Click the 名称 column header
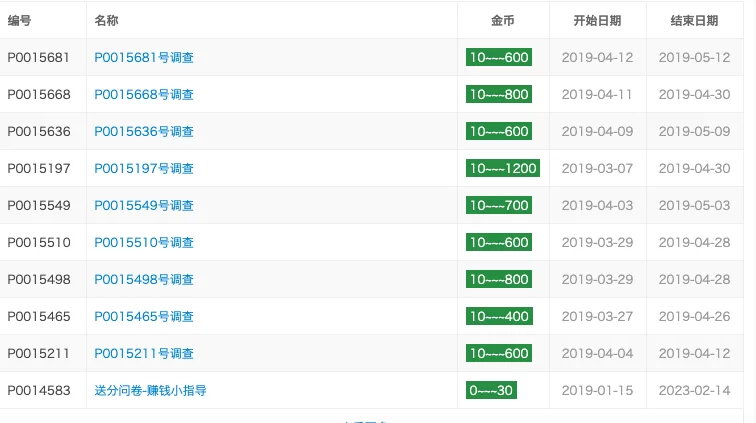Screen dimensions: 756x423 click(106, 21)
